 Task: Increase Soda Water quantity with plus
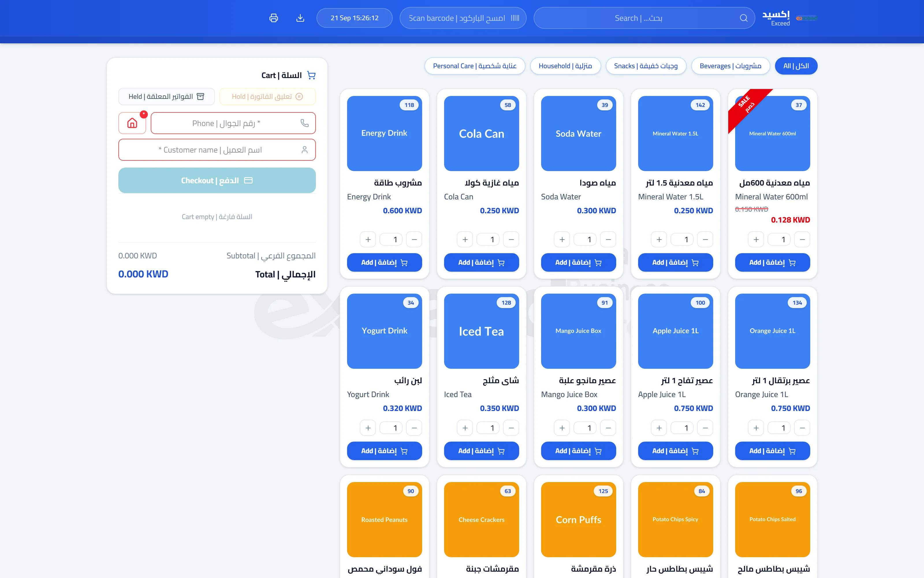pos(562,239)
